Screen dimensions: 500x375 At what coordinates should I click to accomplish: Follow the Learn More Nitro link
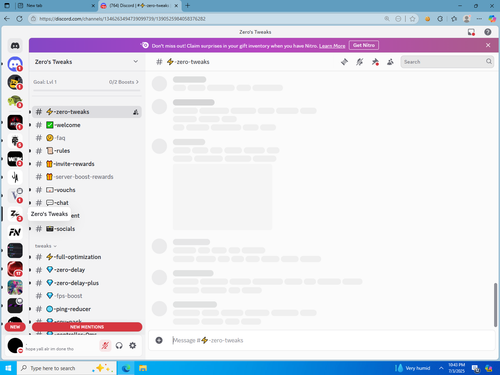coord(332,46)
